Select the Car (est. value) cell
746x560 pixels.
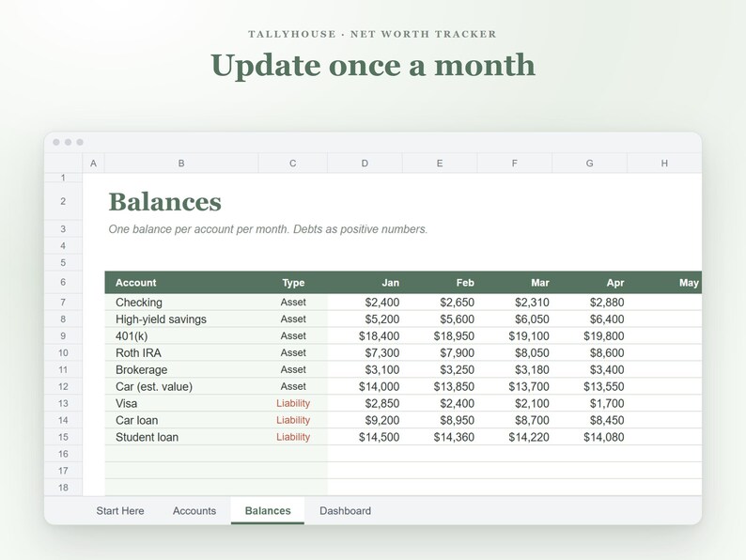pyautogui.click(x=181, y=386)
